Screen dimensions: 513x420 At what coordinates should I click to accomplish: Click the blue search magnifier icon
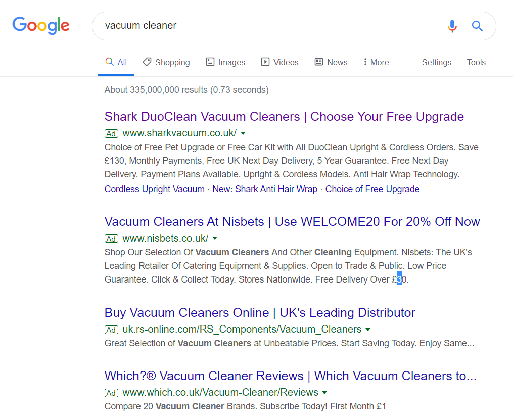pos(477,26)
